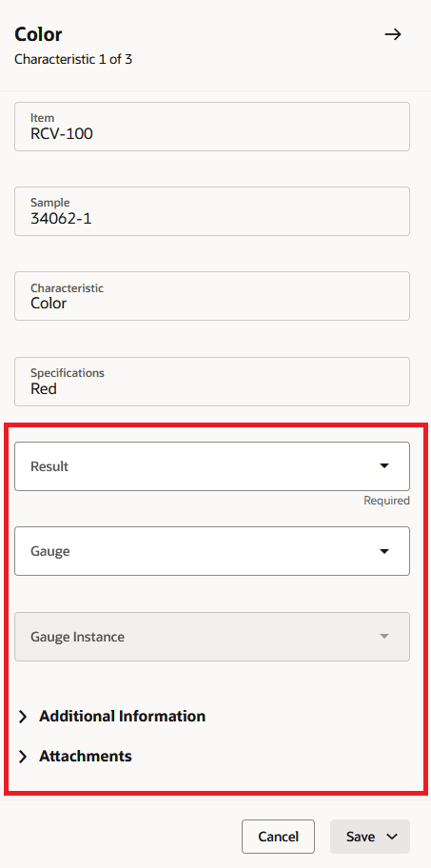Click the Additional Information heading
Screen dimensions: 431x868
123,717
